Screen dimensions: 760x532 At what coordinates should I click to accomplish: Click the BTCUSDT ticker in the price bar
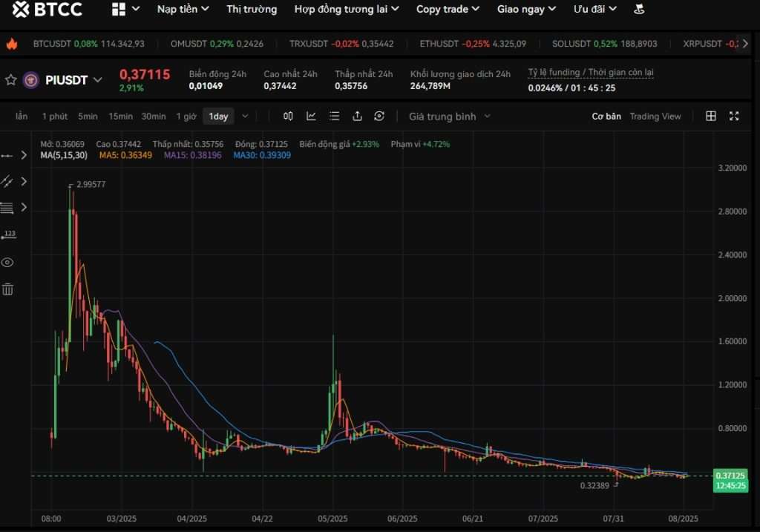pyautogui.click(x=89, y=43)
